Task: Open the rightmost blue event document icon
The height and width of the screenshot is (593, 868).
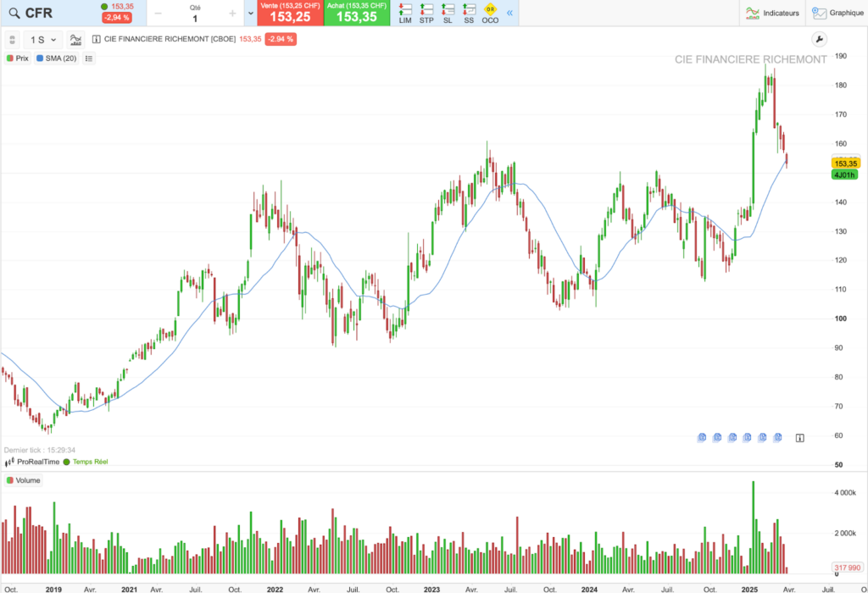Action: point(777,438)
